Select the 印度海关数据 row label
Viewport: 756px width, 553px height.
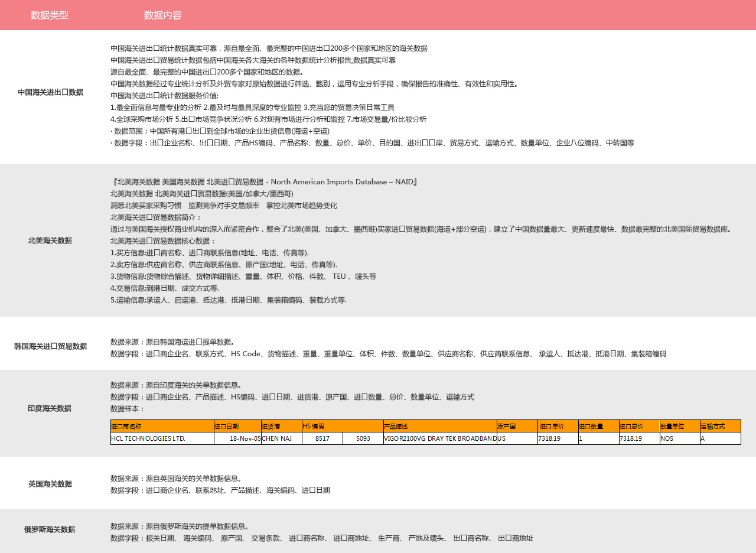(50, 408)
